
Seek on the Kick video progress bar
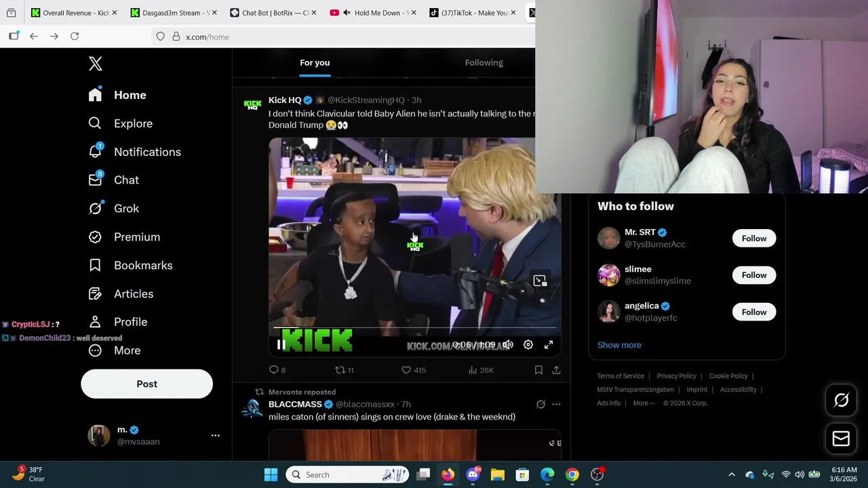414,328
